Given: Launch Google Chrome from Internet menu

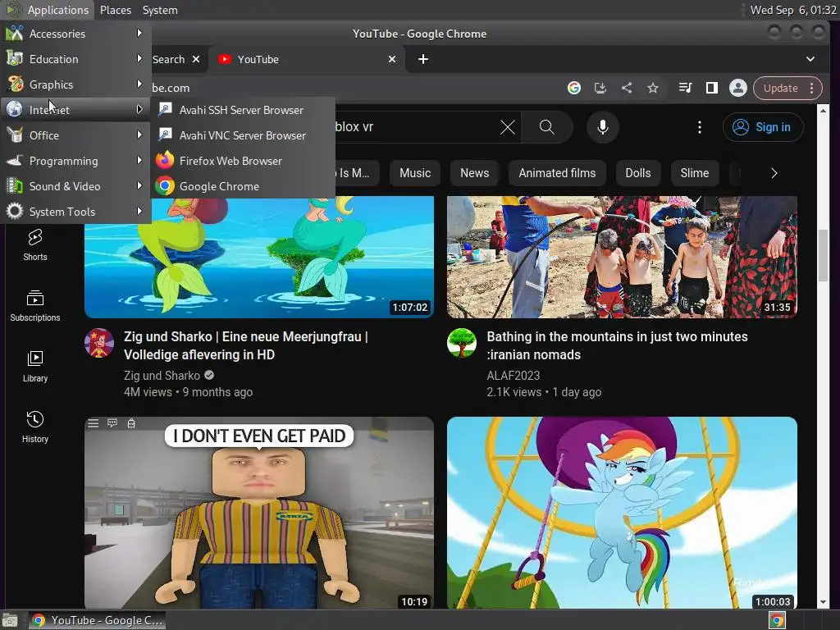Looking at the screenshot, I should (243, 186).
